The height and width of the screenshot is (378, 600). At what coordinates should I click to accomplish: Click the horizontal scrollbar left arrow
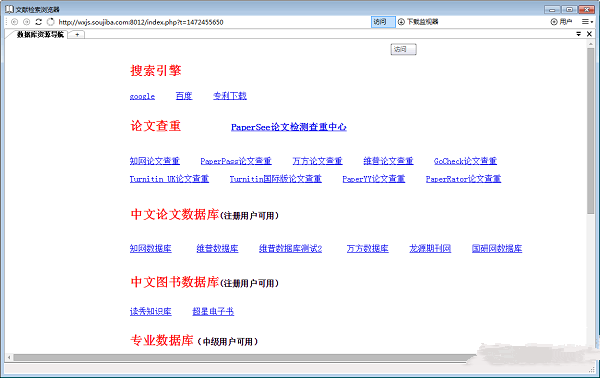[x=9, y=358]
